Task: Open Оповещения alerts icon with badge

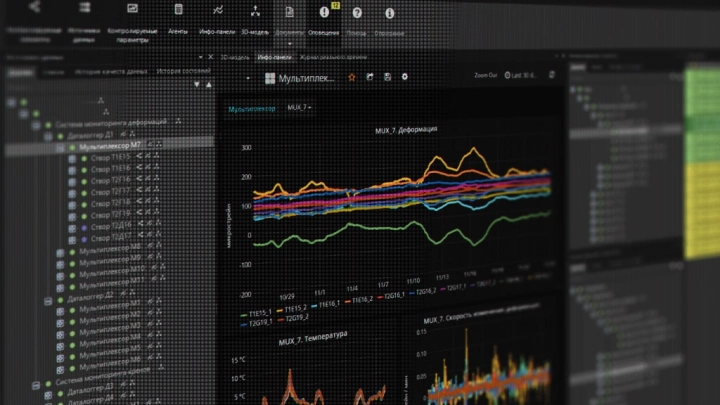Action: pyautogui.click(x=324, y=12)
